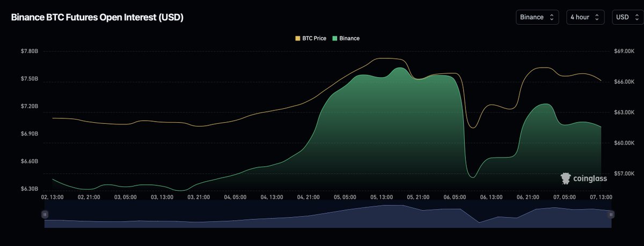Click the 05, 13:00 time axis label

point(381,197)
